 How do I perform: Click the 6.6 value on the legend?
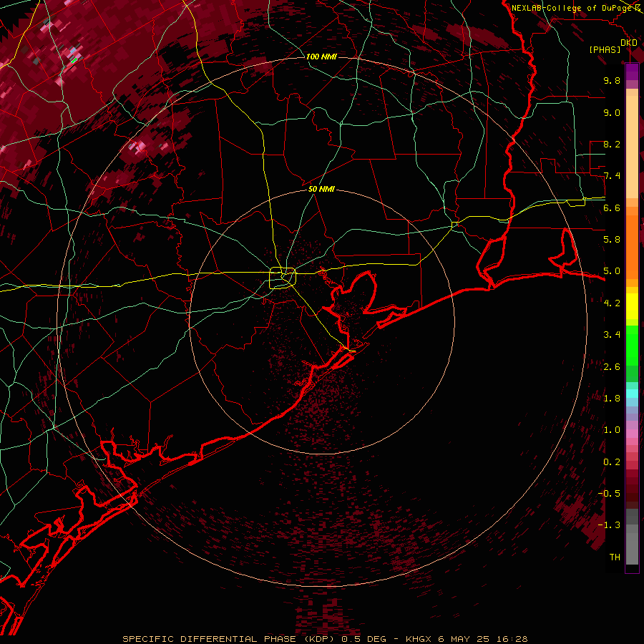click(x=612, y=208)
